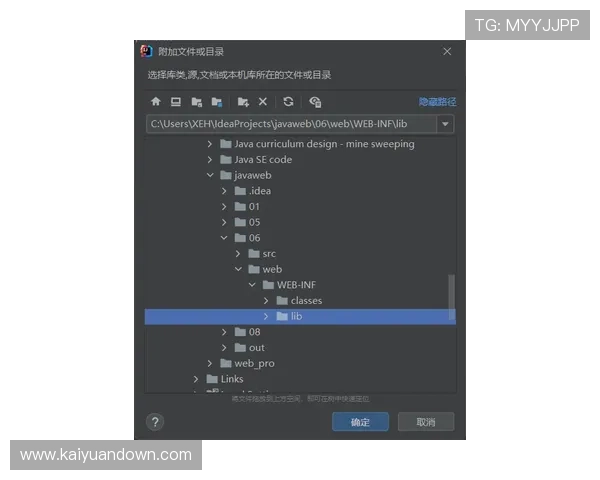Expand the web_pro folder chevron
Screen dimensions: 600x480
tap(210, 363)
